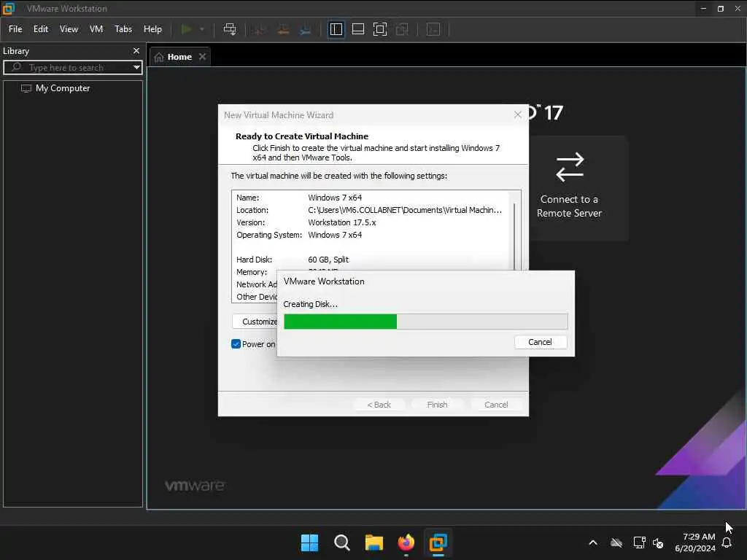Close the Library panel
747x560 pixels.
coord(136,50)
